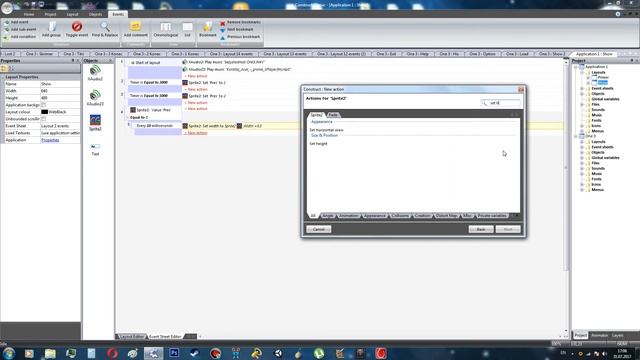Switch to Fade tab in dialog
Viewport: 640px width, 360px height.
pyautogui.click(x=333, y=115)
